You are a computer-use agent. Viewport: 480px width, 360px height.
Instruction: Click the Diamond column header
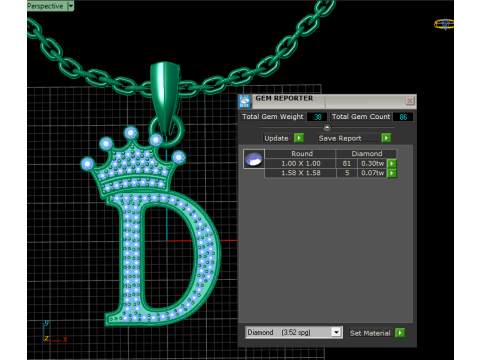point(367,154)
